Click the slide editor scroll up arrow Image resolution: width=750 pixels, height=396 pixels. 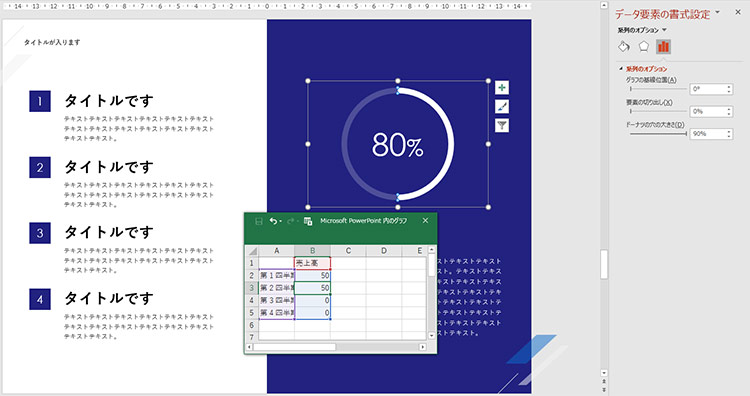604,5
